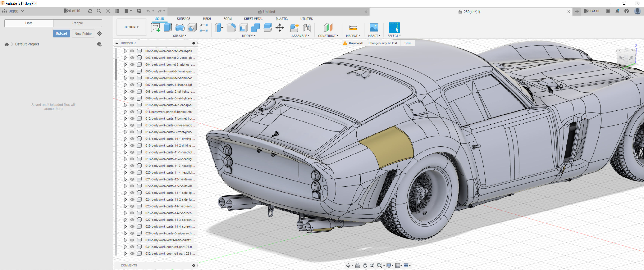Click the Upload button

[61, 34]
